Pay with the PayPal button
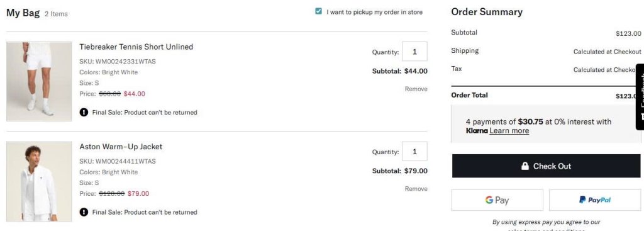Viewport: 644px width, 231px height. point(595,200)
